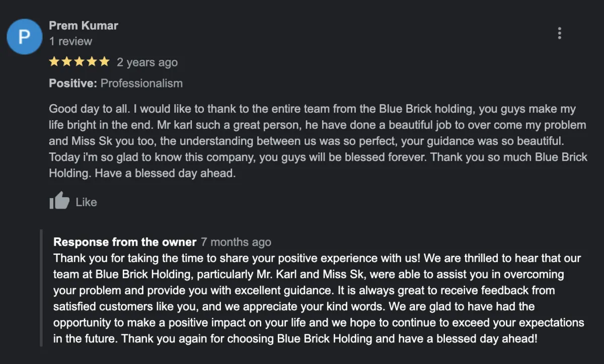Viewport: 604px width, 364px height.
Task: Click the "Response from the owner" heading
Action: (125, 242)
